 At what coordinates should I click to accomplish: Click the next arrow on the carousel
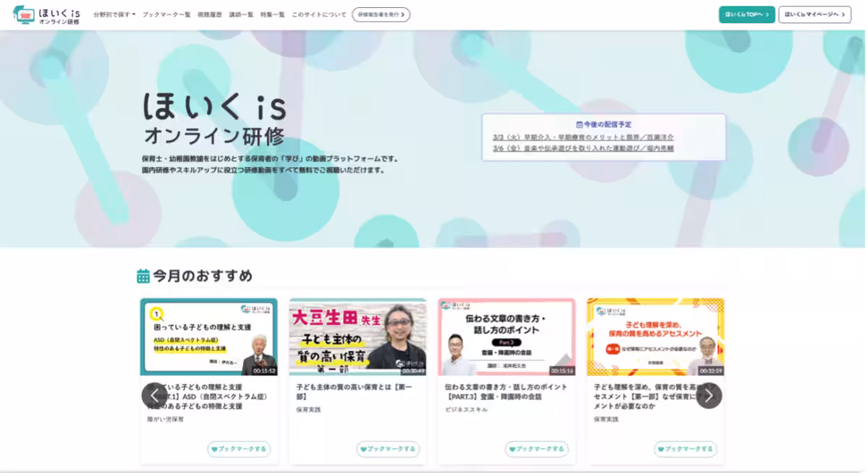pyautogui.click(x=709, y=396)
